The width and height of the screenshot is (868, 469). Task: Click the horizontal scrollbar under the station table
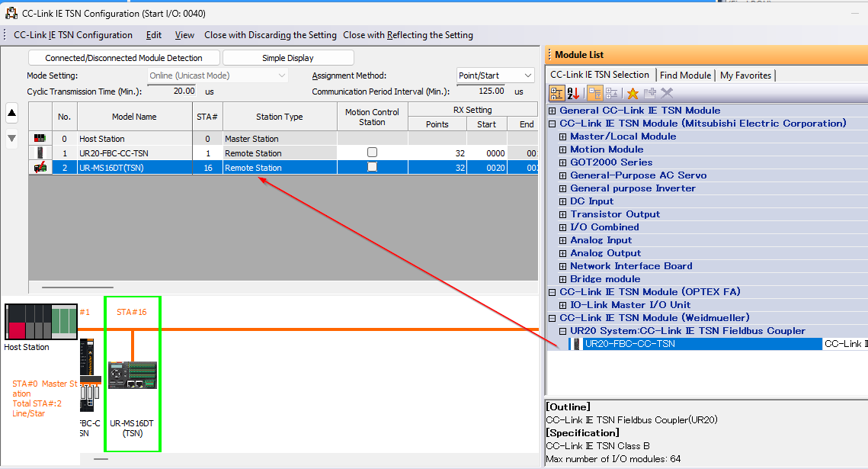(x=78, y=288)
